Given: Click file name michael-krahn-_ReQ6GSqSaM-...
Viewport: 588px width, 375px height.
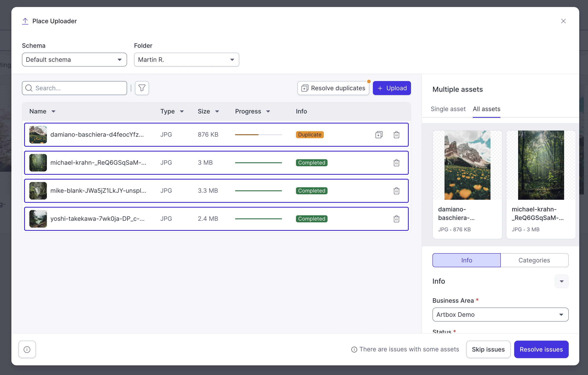Looking at the screenshot, I should (98, 163).
